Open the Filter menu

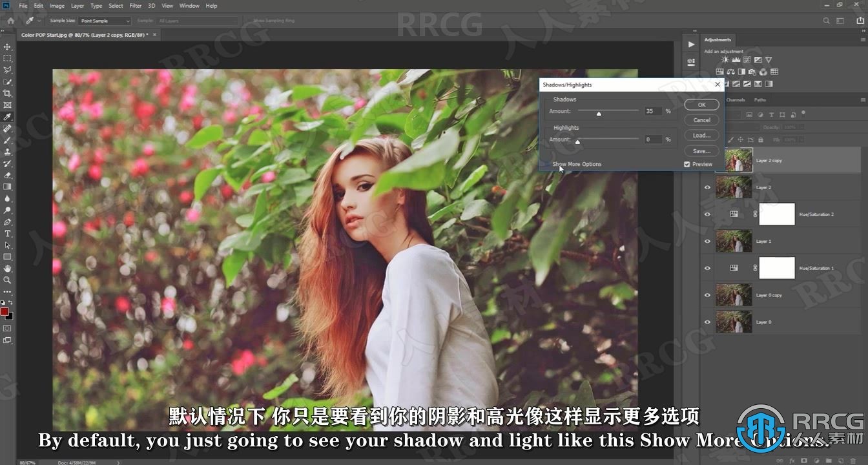pyautogui.click(x=136, y=6)
